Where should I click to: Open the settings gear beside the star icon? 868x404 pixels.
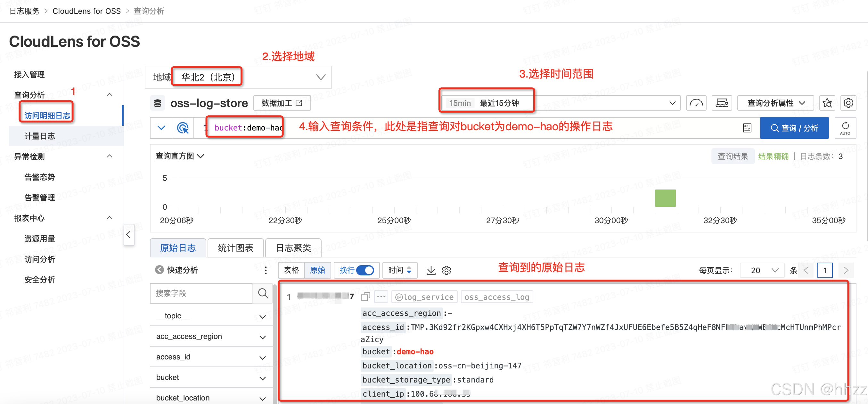848,103
